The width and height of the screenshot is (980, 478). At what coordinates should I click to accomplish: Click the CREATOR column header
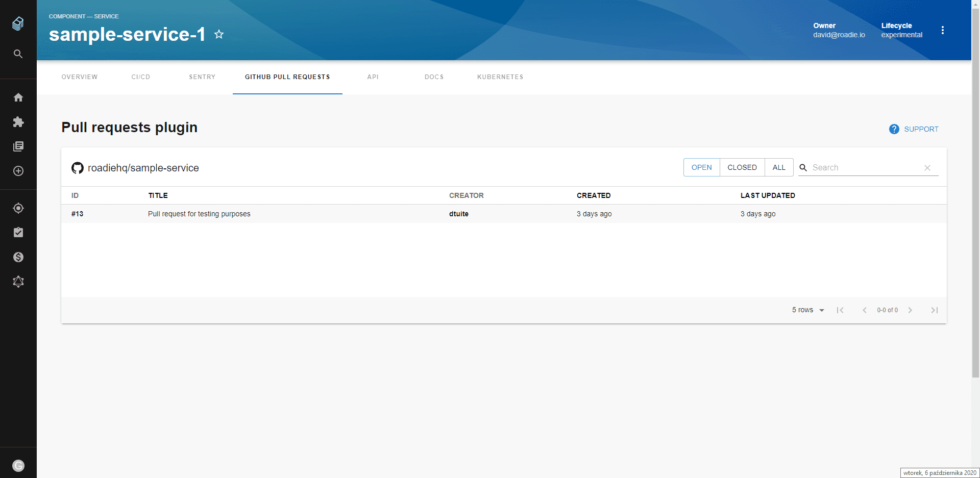tap(467, 195)
